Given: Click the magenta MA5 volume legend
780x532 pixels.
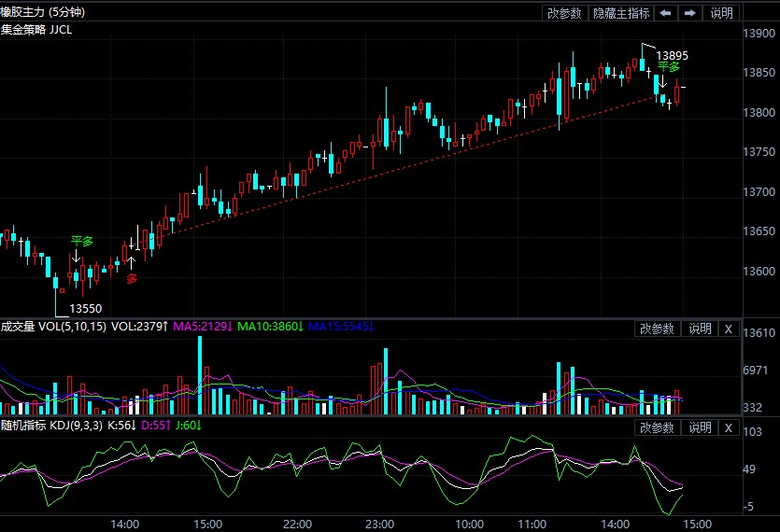Looking at the screenshot, I should coord(201,327).
